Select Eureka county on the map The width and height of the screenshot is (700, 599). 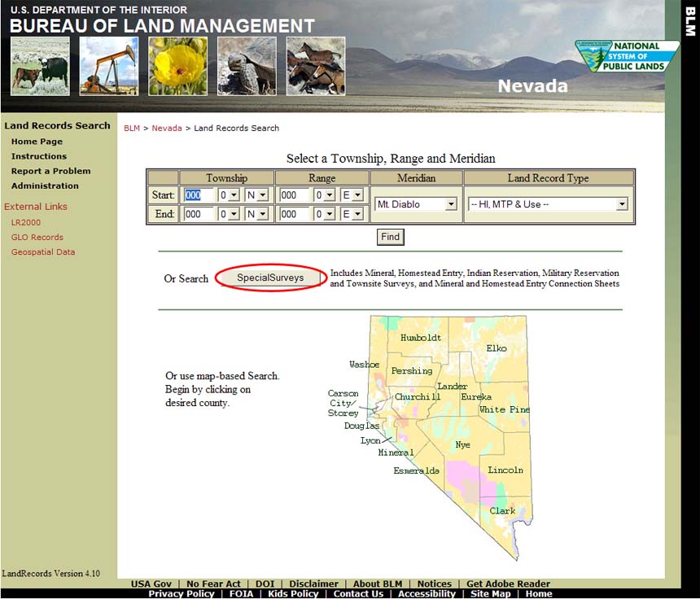(476, 397)
